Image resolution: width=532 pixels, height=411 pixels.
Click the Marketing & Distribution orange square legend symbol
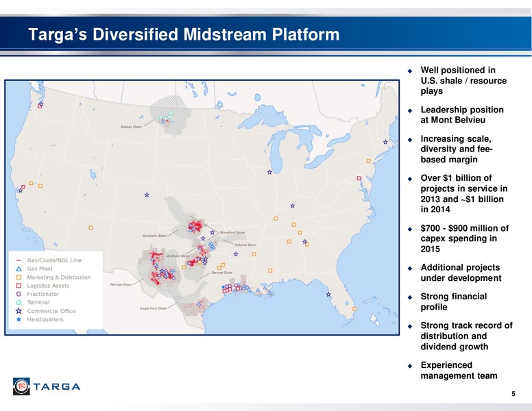(19, 277)
